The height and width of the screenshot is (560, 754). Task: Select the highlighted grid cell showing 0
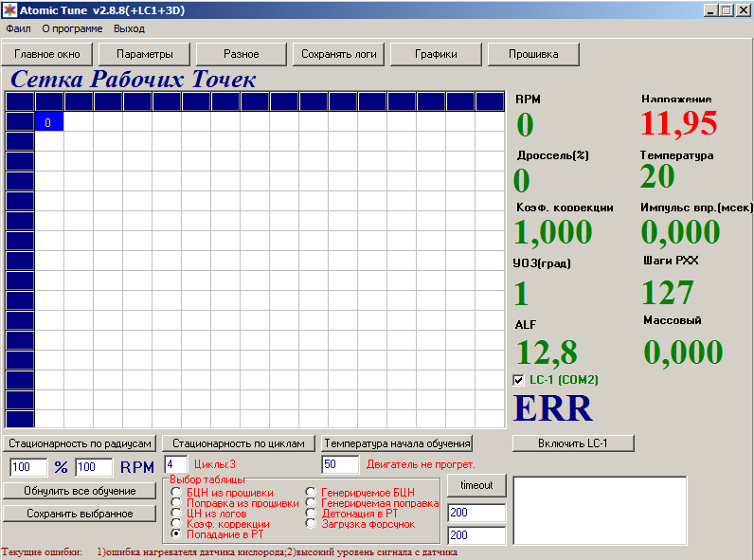pyautogui.click(x=48, y=121)
